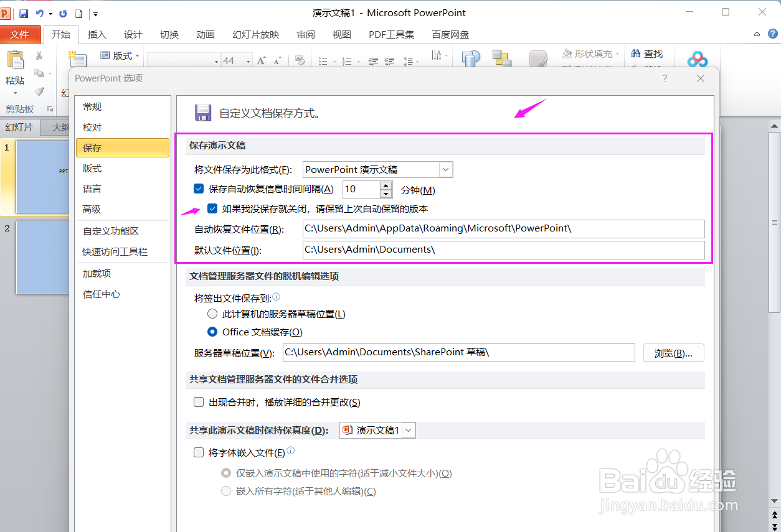Screen dimensions: 781x532
Task: Select 常规 in the options category list
Action: tap(123, 107)
